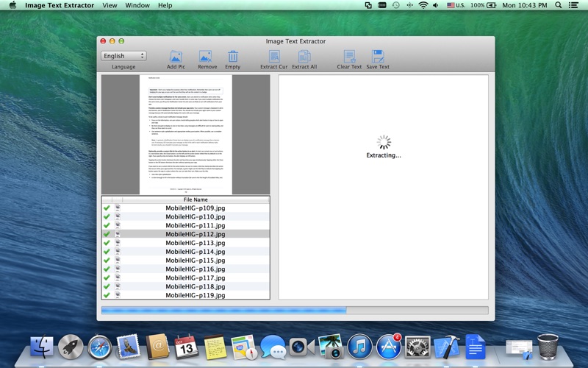Toggle the green checkmark for MobileHIG-p112.jpg
The height and width of the screenshot is (368, 588).
pyautogui.click(x=107, y=233)
